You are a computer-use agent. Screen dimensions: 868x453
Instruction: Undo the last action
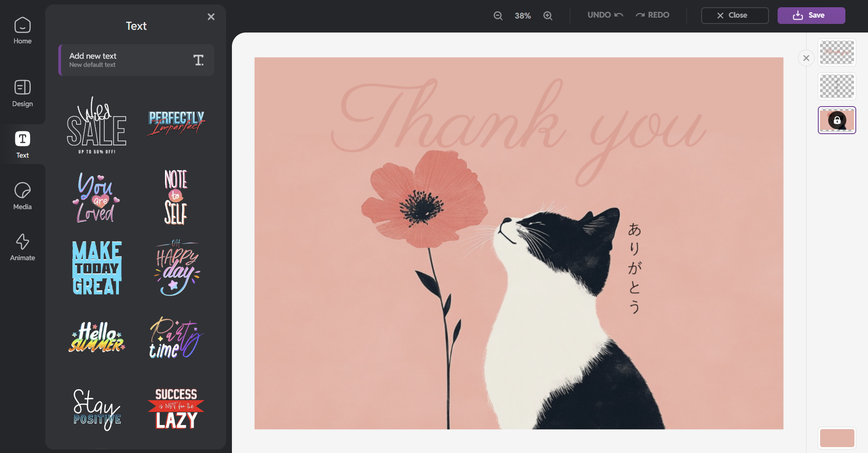tap(605, 15)
